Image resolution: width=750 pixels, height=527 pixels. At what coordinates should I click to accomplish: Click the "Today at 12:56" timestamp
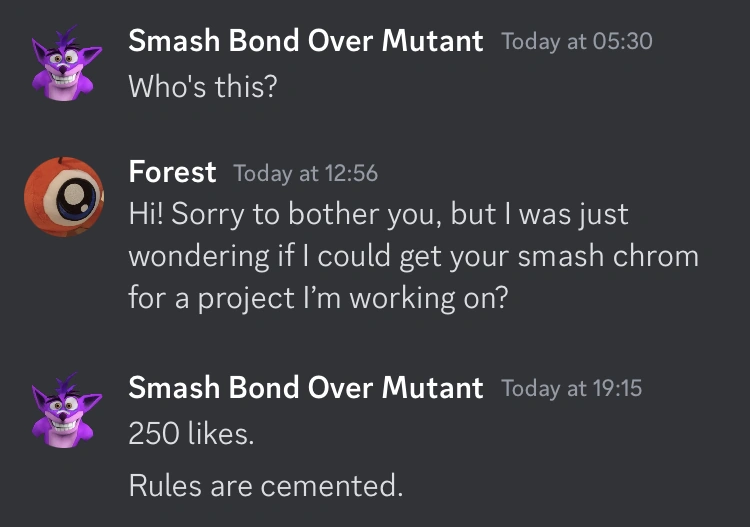[305, 173]
